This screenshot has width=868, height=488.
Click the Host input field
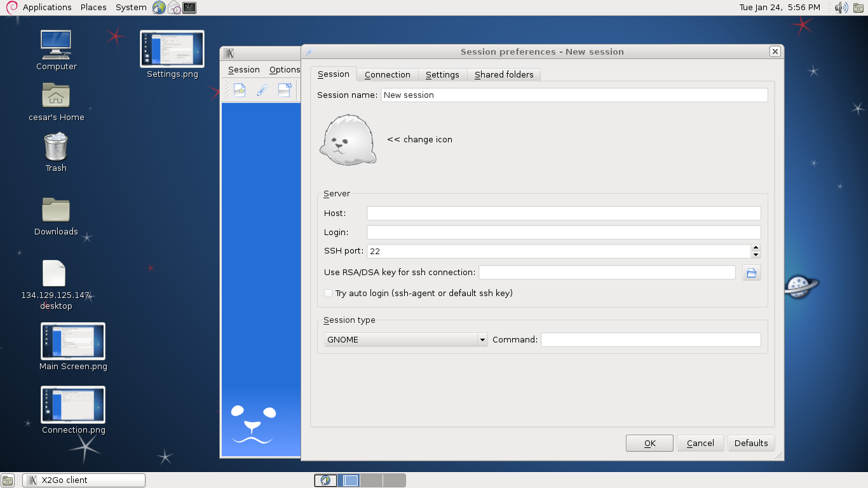[564, 213]
